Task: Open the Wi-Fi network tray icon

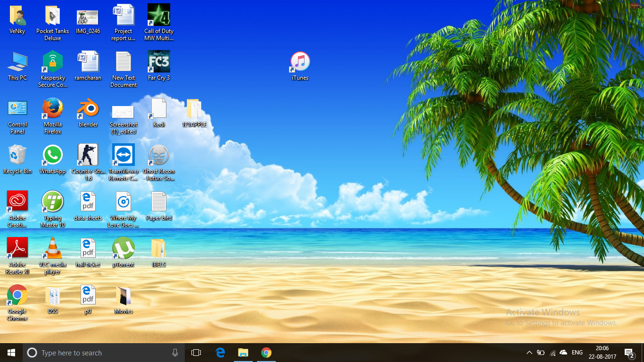Action: pyautogui.click(x=552, y=353)
